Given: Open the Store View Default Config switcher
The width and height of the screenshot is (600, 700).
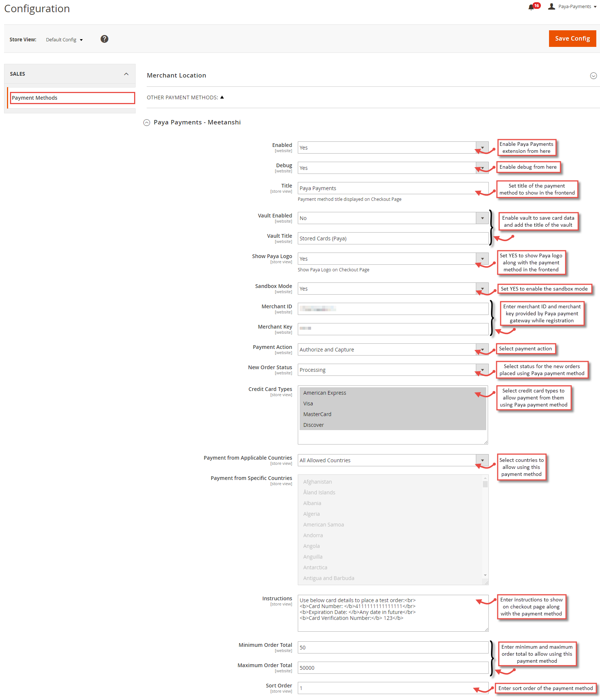Looking at the screenshot, I should (x=64, y=40).
